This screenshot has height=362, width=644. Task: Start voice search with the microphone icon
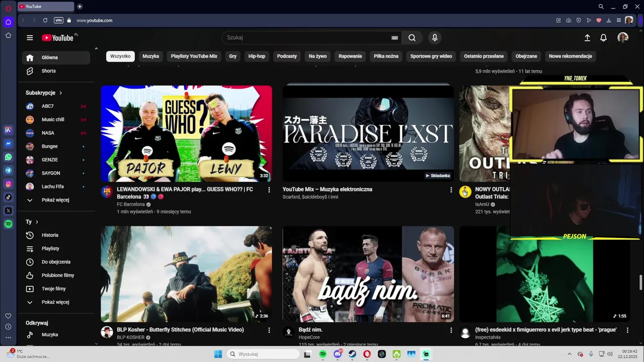435,38
